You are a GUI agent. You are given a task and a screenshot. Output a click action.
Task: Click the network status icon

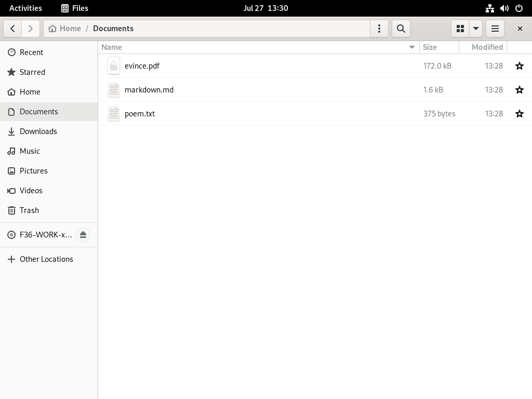(x=489, y=8)
